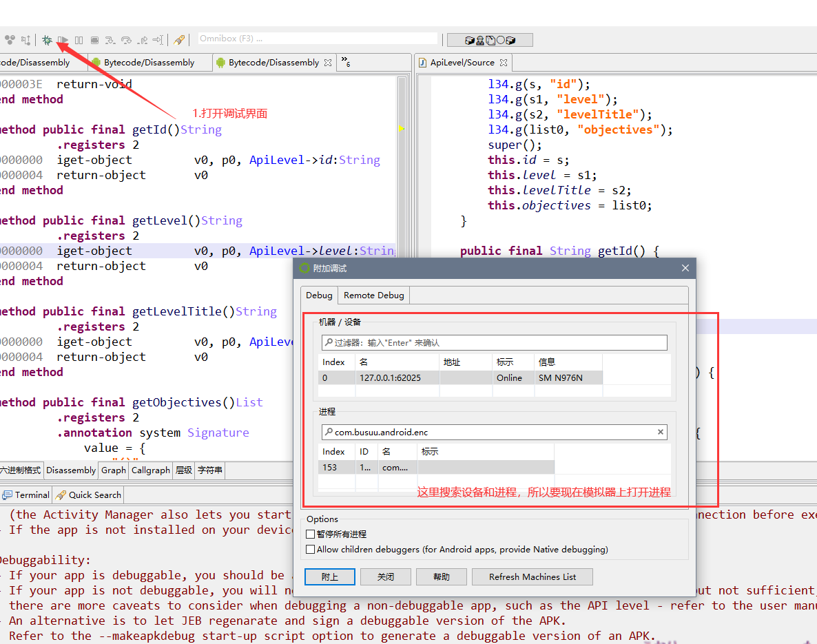Clear the com.busuu.android.enc process filter

click(660, 432)
